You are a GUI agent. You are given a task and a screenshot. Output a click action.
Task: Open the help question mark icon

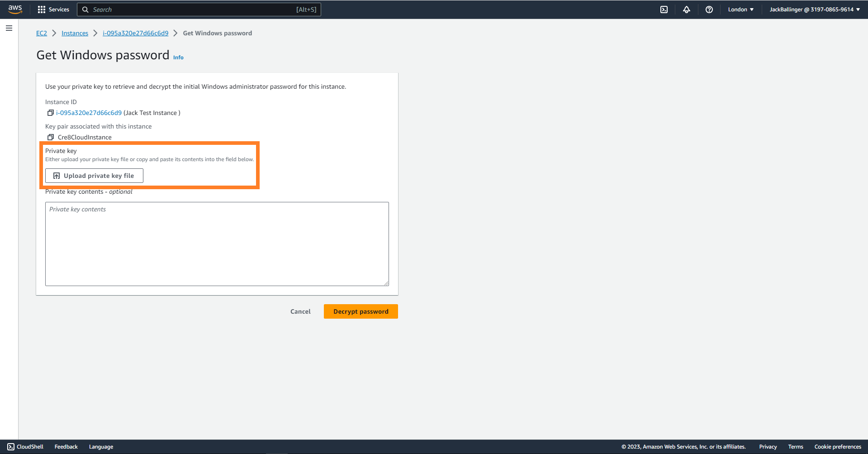[709, 10]
